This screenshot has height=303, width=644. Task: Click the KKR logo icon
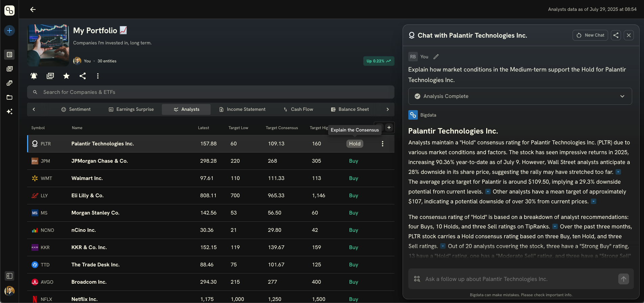click(x=35, y=247)
